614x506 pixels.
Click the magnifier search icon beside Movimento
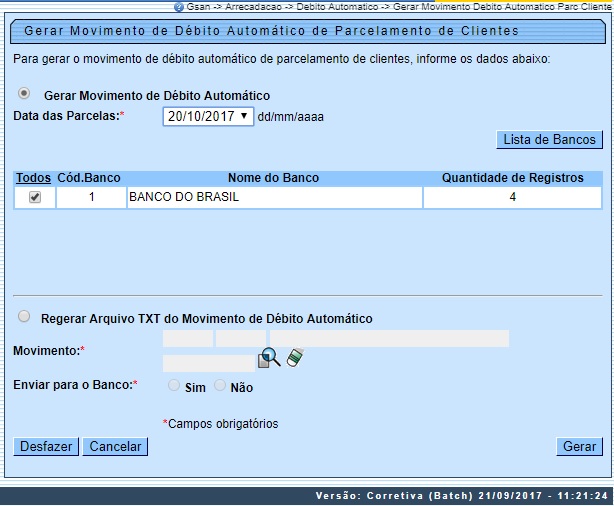(x=270, y=359)
